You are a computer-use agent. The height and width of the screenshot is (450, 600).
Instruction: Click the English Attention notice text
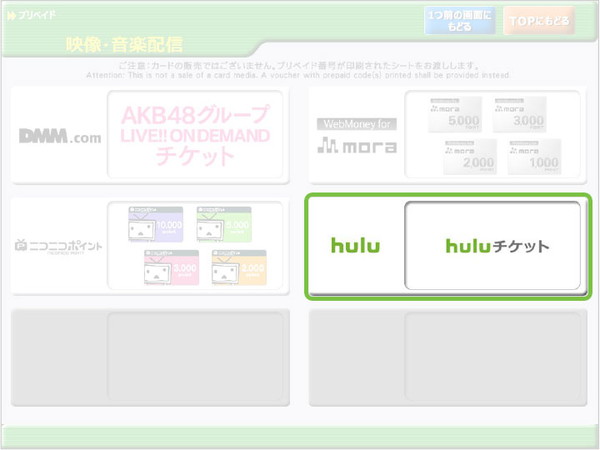(298, 75)
